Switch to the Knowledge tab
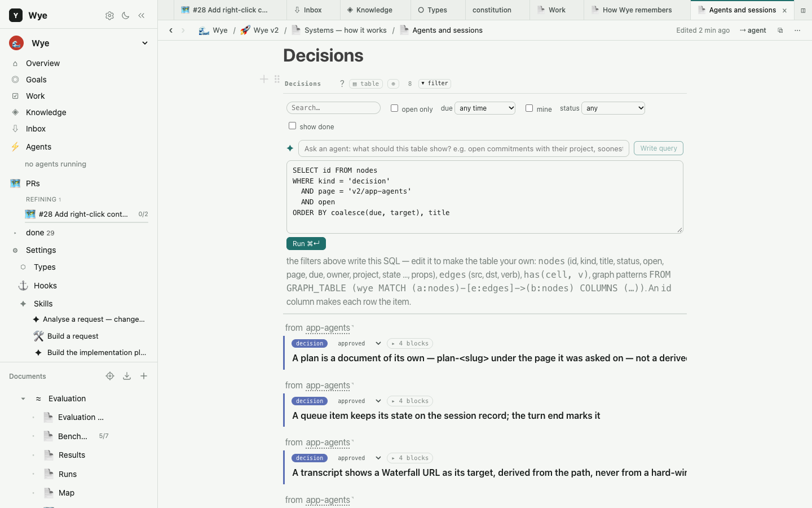 369,10
